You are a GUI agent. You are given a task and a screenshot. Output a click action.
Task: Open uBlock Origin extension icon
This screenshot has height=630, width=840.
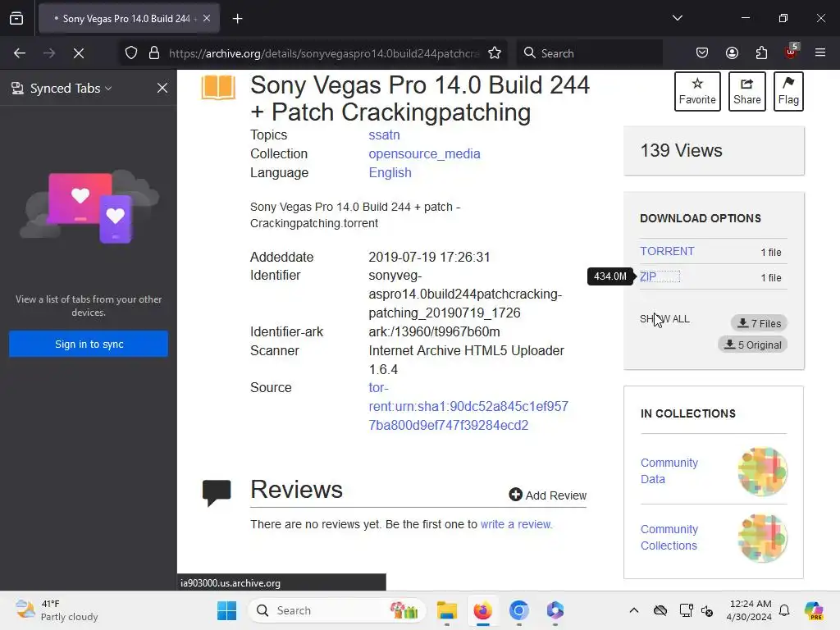pos(792,52)
